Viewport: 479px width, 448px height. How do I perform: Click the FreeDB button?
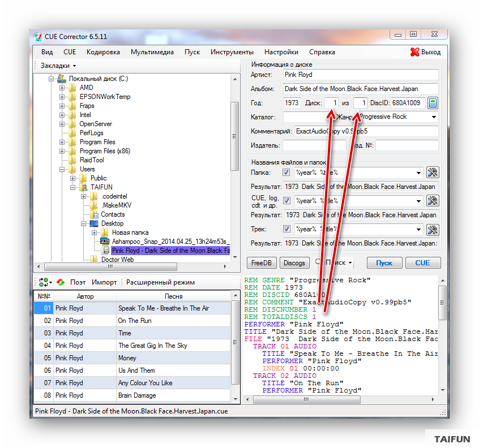pyautogui.click(x=262, y=263)
